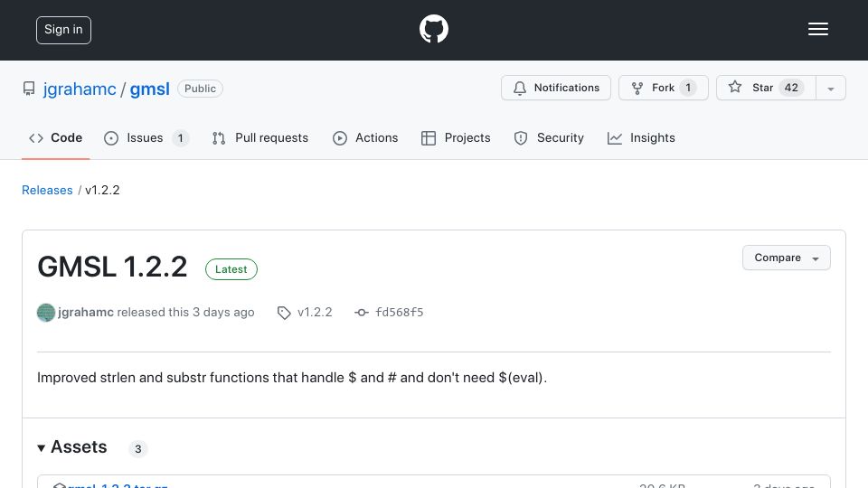Click the Insights graph icon

[615, 138]
